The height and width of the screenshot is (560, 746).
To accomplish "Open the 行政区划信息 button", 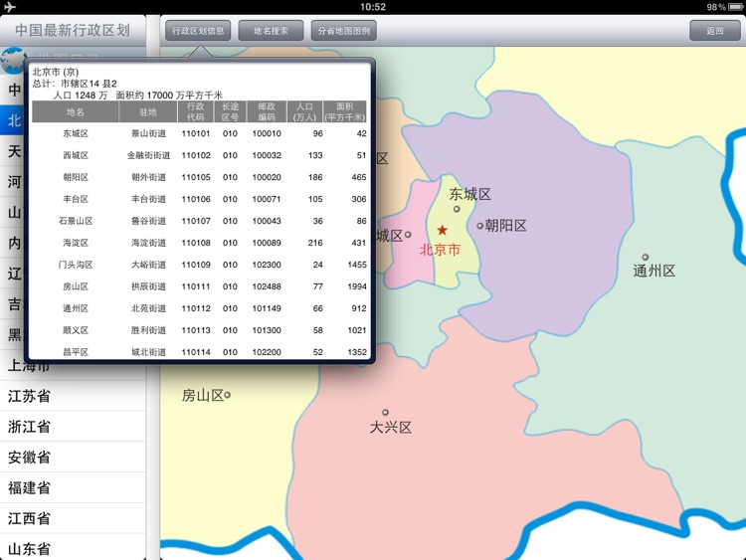I will tap(198, 31).
